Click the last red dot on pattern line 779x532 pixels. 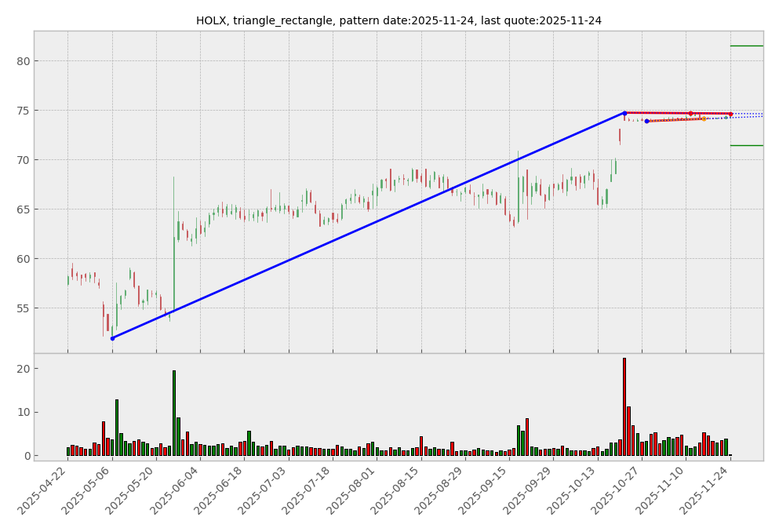pos(730,114)
